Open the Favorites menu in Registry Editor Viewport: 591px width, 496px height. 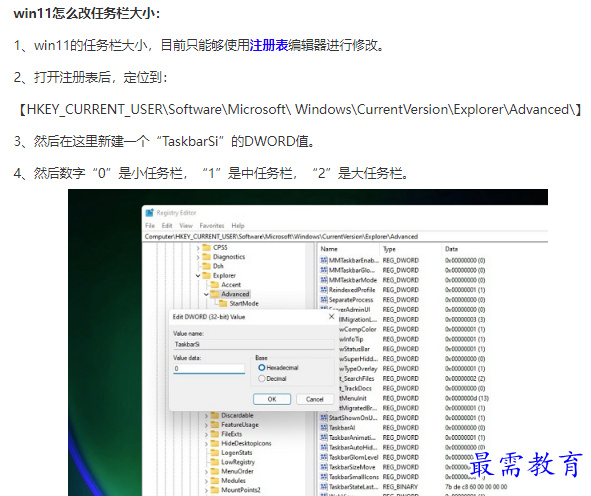coord(212,225)
